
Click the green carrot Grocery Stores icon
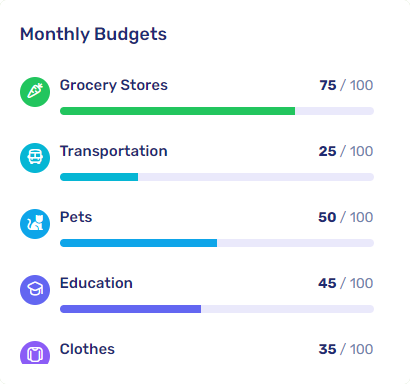[x=35, y=92]
